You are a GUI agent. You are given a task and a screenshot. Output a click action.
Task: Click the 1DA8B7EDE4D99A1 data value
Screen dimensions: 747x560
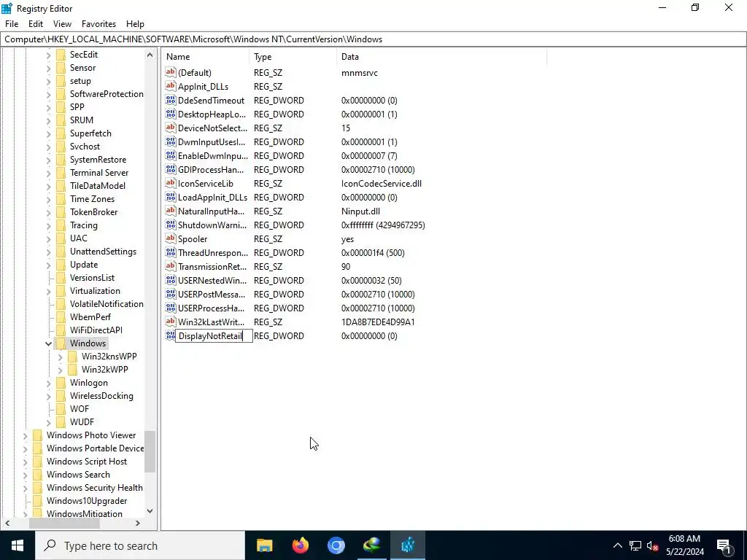click(378, 322)
